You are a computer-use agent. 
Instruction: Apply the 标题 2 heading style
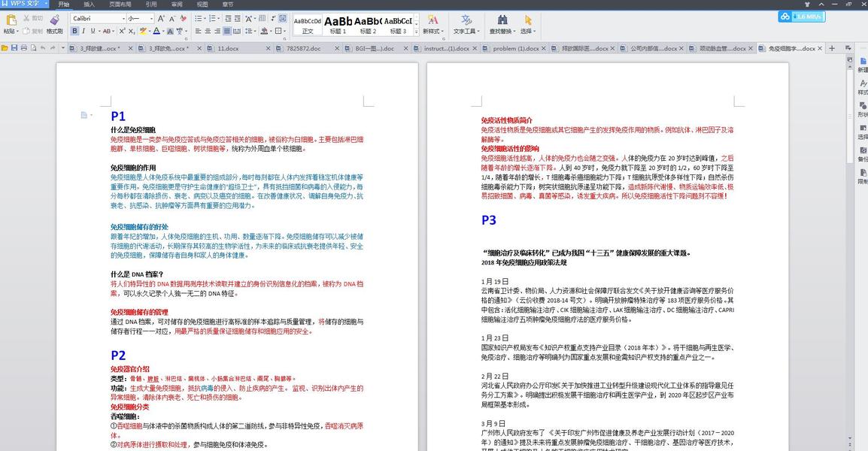(x=368, y=26)
